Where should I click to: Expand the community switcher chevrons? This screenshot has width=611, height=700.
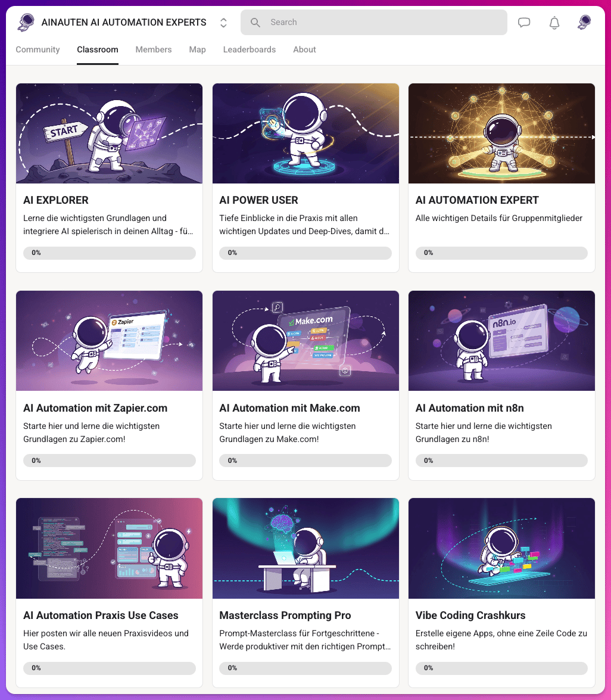tap(223, 23)
